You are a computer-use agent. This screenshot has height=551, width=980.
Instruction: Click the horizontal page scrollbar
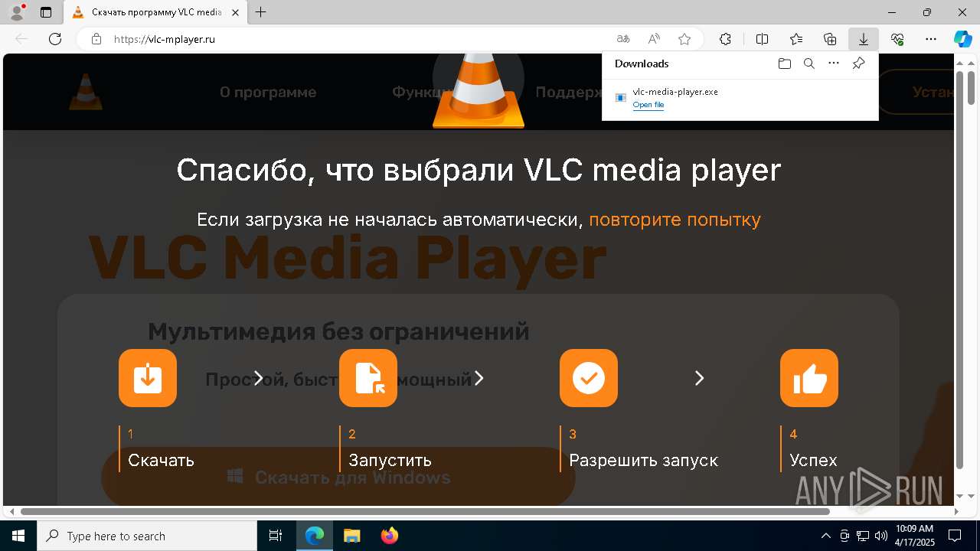(x=425, y=511)
